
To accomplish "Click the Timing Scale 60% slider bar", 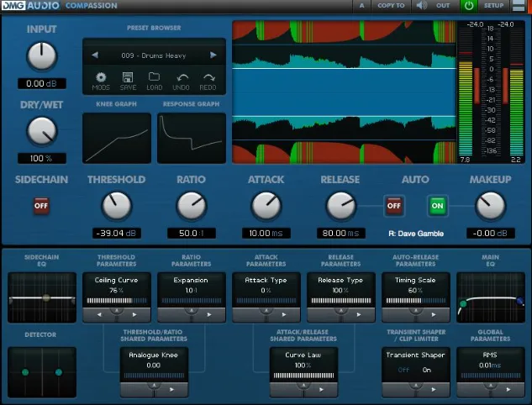I will 416,301.
